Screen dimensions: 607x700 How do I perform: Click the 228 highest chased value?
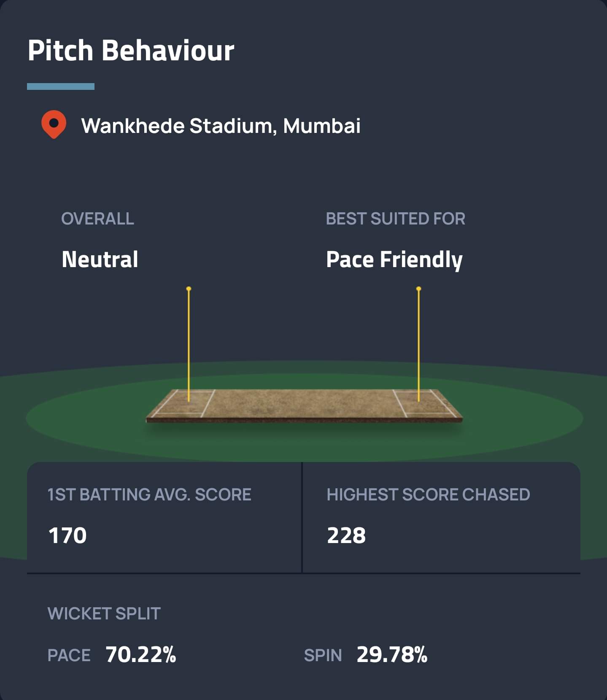point(346,535)
